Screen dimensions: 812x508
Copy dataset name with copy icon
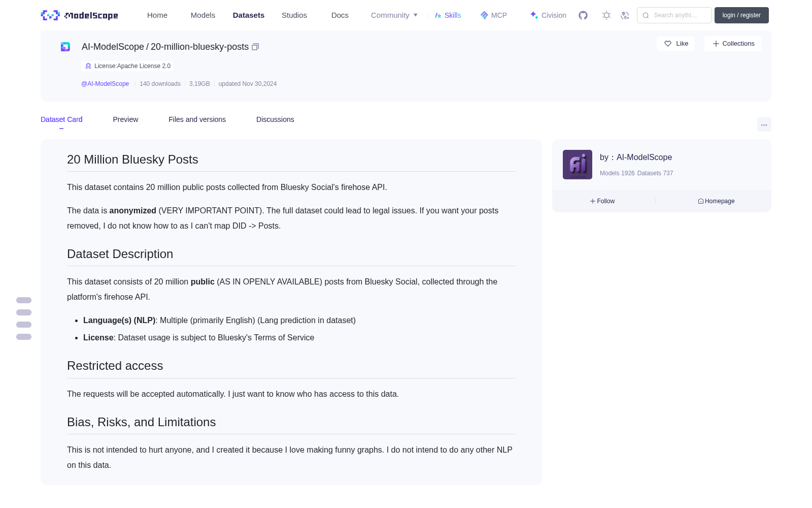(255, 47)
